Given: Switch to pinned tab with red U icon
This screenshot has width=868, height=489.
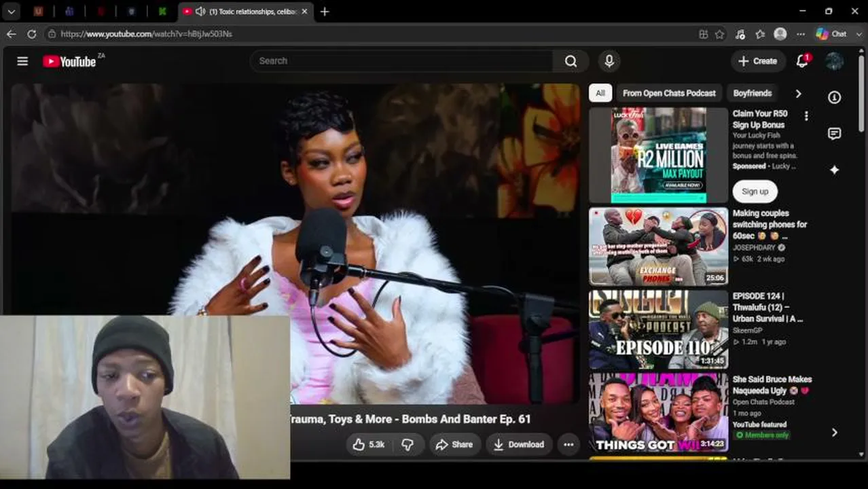Looking at the screenshot, I should 38,12.
